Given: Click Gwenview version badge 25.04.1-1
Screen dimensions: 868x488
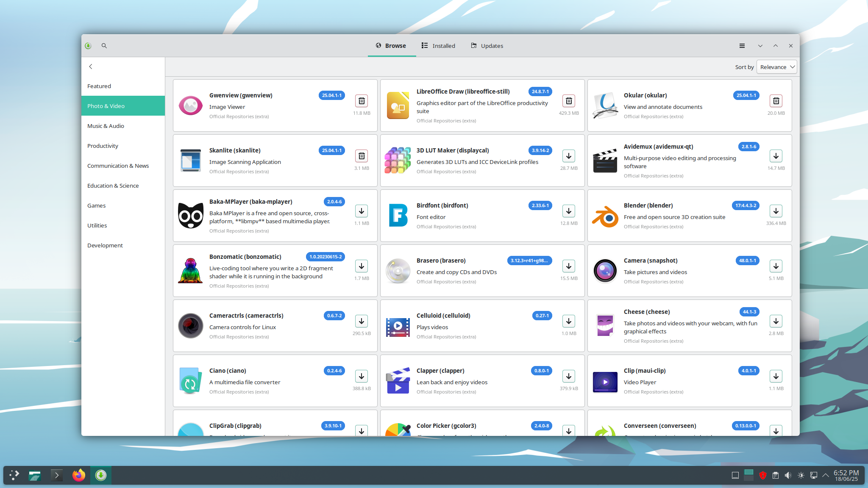Looking at the screenshot, I should point(332,95).
